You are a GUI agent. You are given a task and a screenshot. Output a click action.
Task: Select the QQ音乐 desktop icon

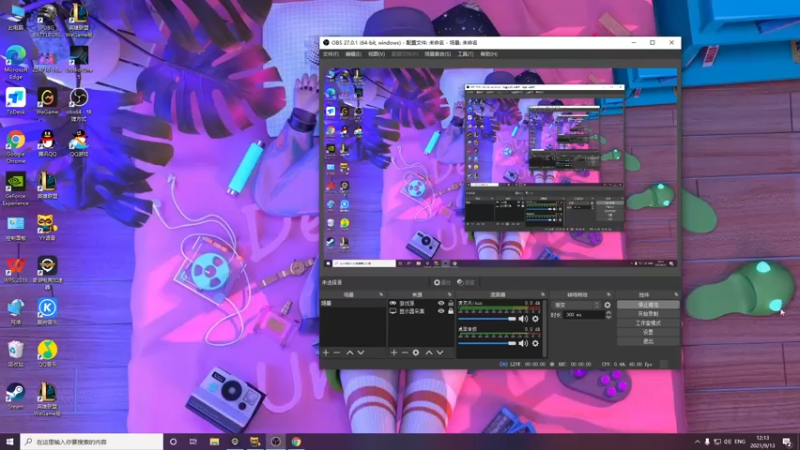[47, 354]
